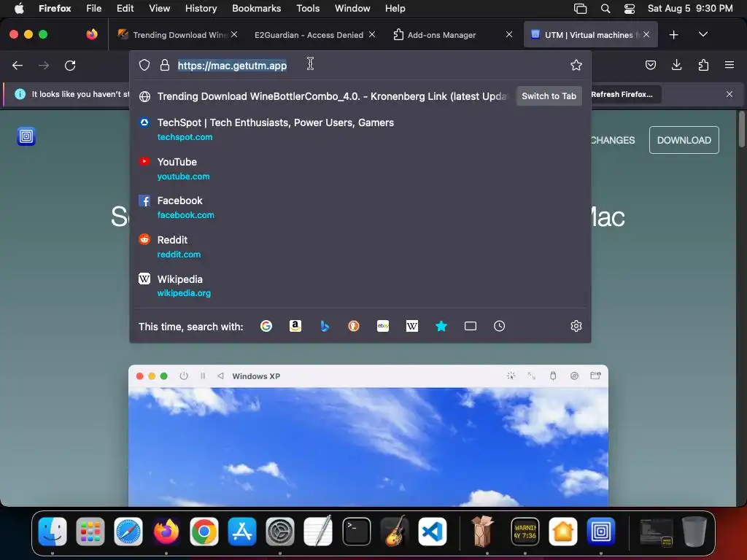
Task: Click the URL address field
Action: [x=362, y=65]
